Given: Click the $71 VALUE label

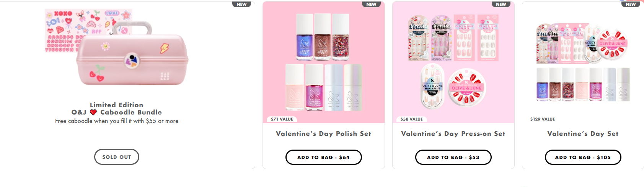Looking at the screenshot, I should [282, 119].
